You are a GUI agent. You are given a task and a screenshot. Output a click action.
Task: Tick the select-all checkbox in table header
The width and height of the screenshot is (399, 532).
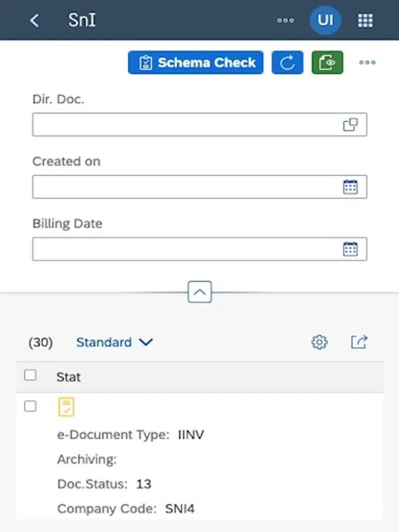[x=30, y=375]
